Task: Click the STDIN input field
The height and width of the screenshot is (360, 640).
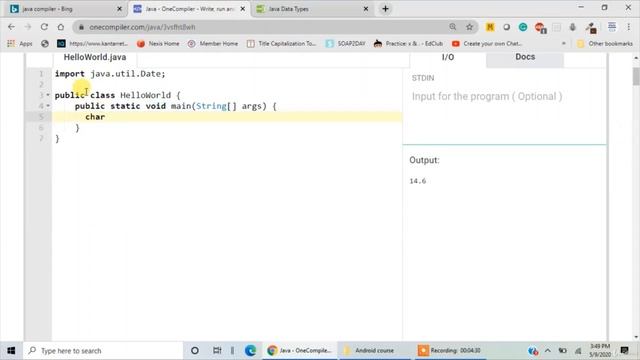Action: [504, 97]
